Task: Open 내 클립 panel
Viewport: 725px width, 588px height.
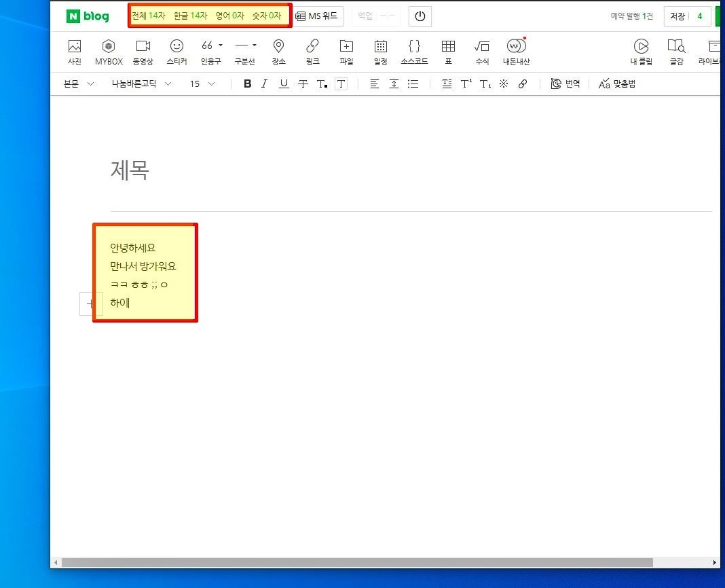Action: point(642,52)
